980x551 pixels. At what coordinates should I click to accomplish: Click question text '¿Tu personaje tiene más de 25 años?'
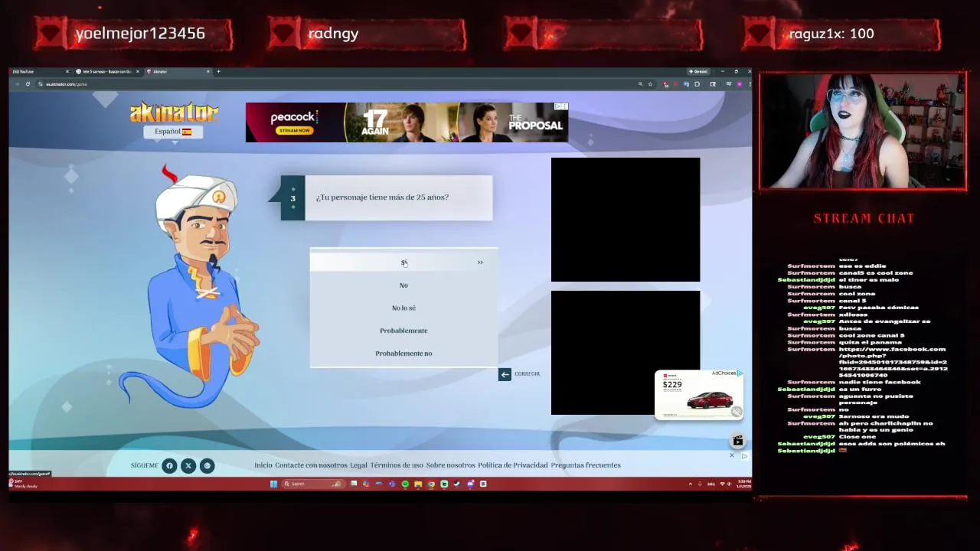(x=382, y=197)
